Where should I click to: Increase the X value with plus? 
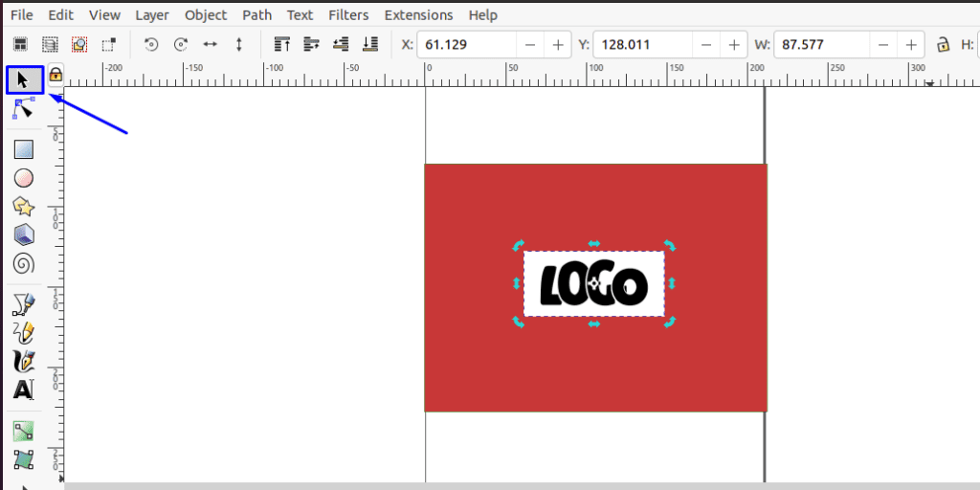coord(558,45)
